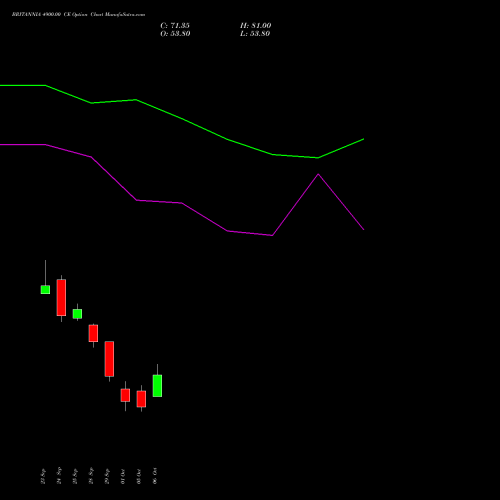Click the purple lower band line
The image size is (500, 500).
coord(182,203)
